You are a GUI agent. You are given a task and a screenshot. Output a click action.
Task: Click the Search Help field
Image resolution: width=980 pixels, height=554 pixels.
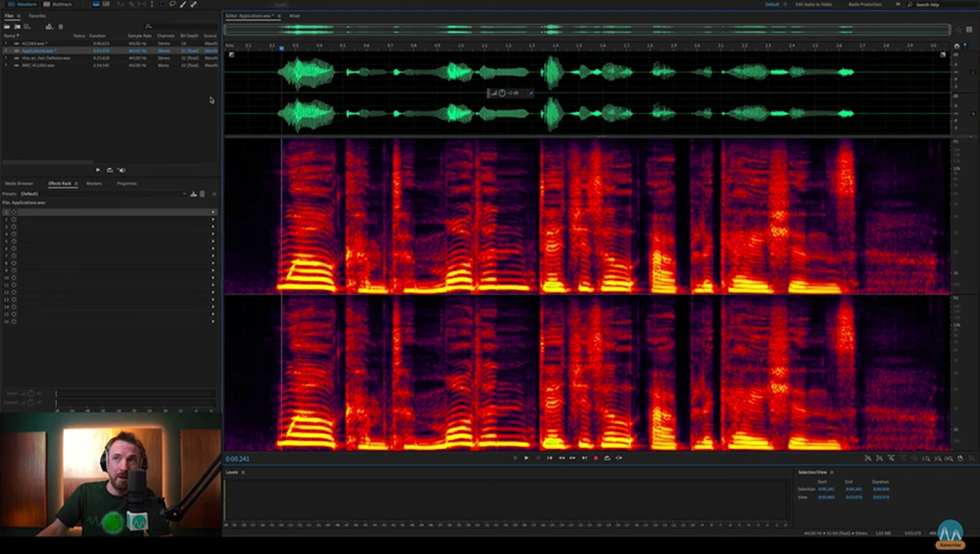pyautogui.click(x=940, y=4)
